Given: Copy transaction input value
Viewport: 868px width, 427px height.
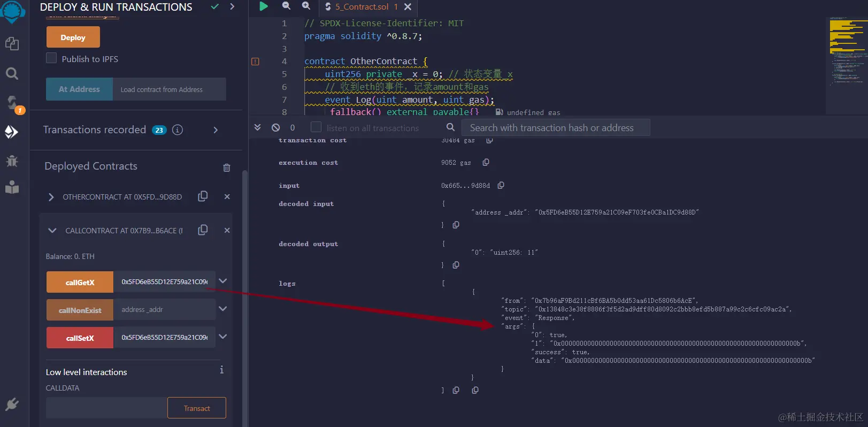Looking at the screenshot, I should [501, 185].
